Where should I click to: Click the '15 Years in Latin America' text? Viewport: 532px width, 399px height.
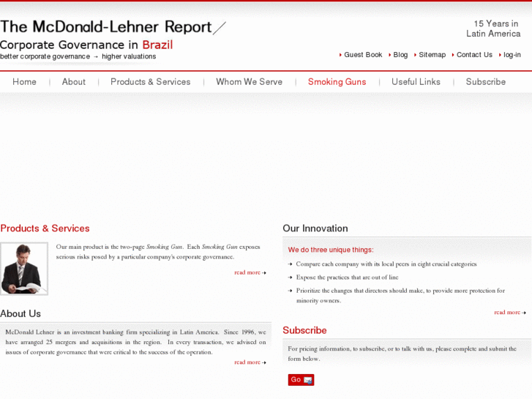point(493,29)
